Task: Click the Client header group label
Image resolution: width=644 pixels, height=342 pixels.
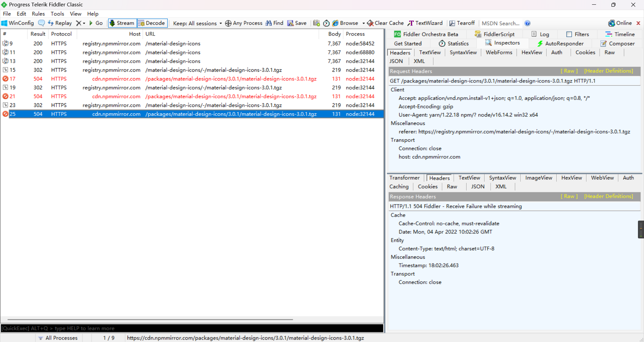Action: coord(397,90)
